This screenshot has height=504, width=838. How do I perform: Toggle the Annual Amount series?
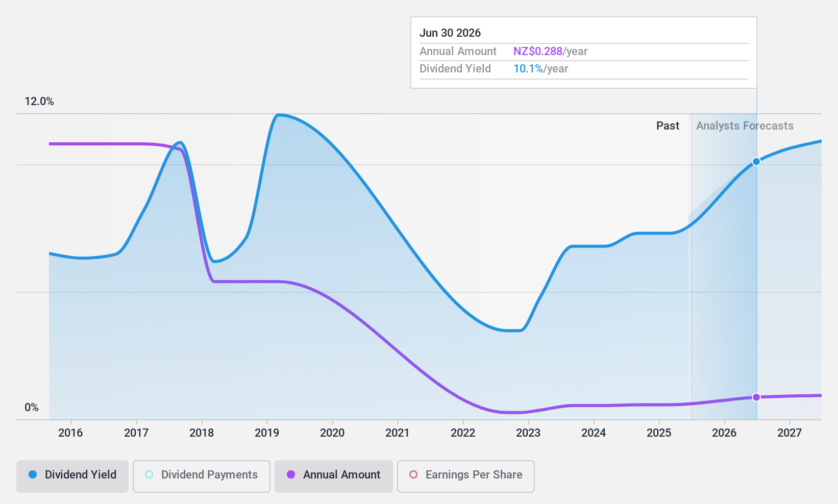(334, 476)
